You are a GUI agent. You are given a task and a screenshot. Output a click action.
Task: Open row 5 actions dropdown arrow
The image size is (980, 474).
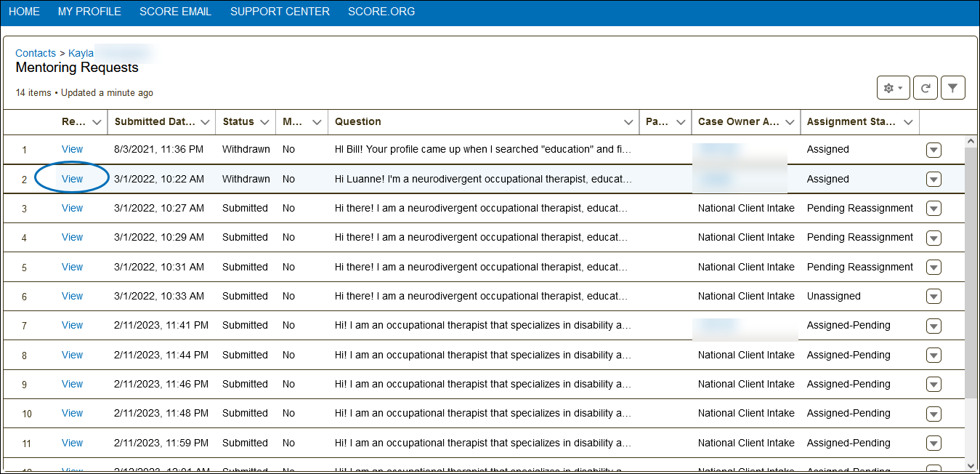point(934,268)
